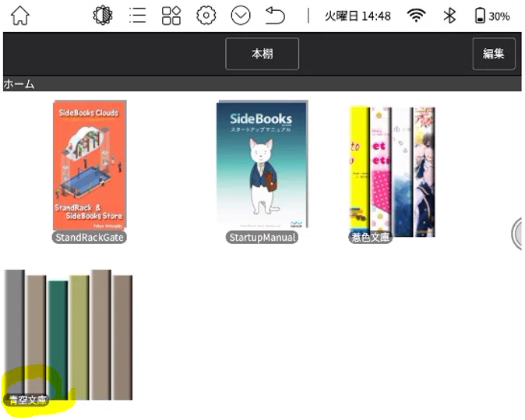Image resolution: width=525 pixels, height=420 pixels.
Task: Open the e-ink refresh mode icon
Action: pyautogui.click(x=103, y=16)
